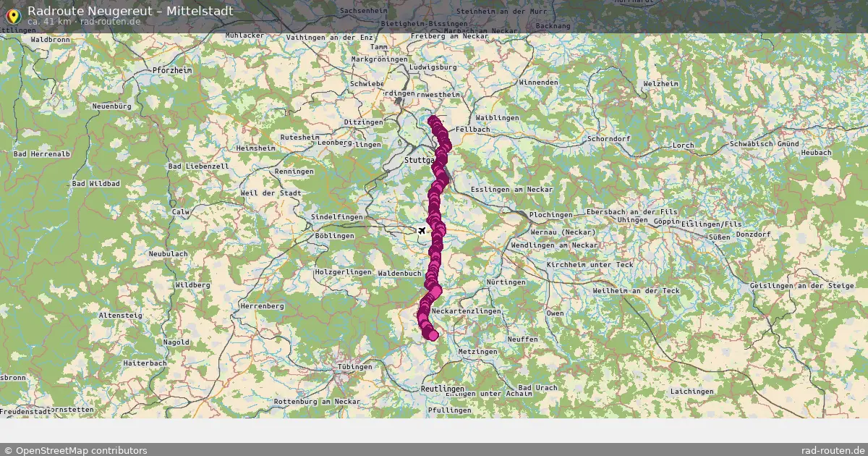Click the 'Schwäbisch Gmünd' map label
Image resolution: width=868 pixels, height=456 pixels.
[x=766, y=145]
